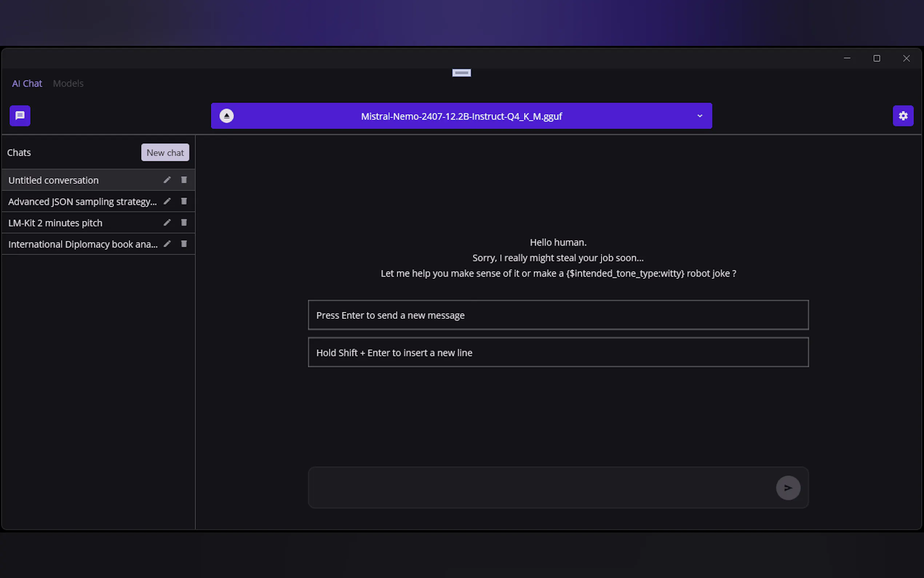This screenshot has height=578, width=924.
Task: Click the send message arrow button
Action: click(x=788, y=487)
